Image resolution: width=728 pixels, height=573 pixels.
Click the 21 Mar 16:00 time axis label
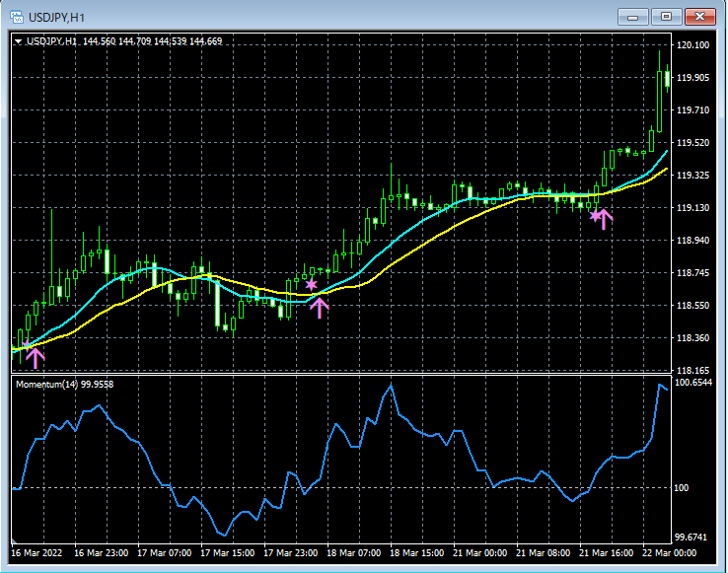pyautogui.click(x=607, y=553)
